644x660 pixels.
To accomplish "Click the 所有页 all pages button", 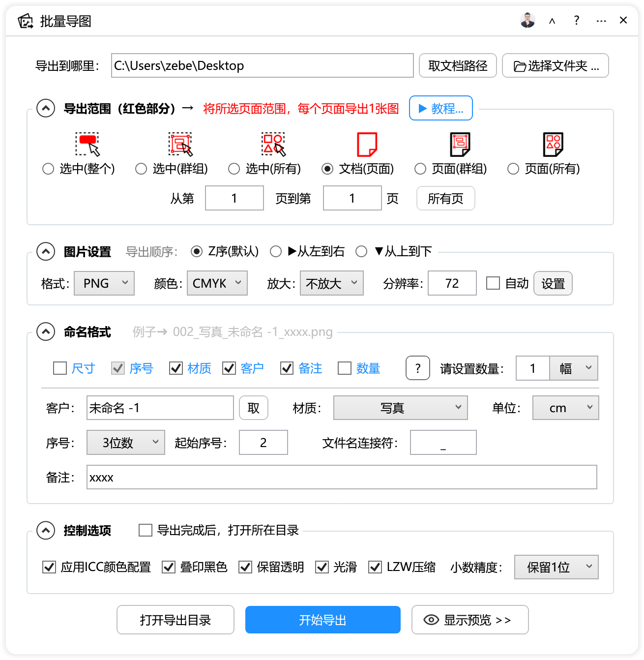I will [x=445, y=198].
